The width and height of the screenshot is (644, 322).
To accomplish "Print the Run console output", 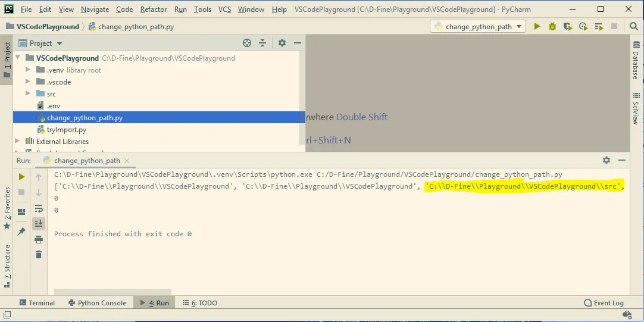I will coord(39,239).
